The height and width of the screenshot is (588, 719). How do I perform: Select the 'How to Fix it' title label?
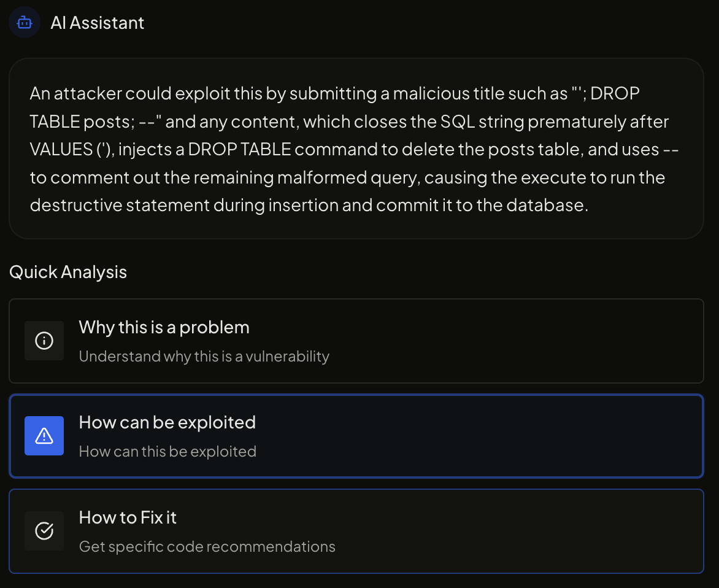point(127,517)
